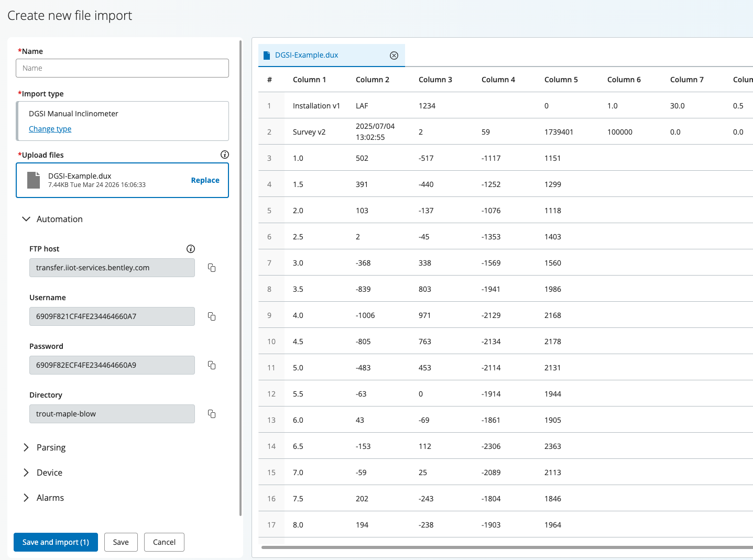Collapse the Automation section

click(26, 219)
